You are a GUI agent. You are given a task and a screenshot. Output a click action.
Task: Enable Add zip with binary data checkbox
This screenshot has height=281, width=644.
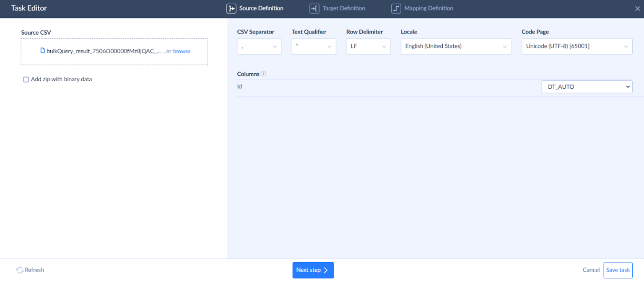pyautogui.click(x=26, y=80)
